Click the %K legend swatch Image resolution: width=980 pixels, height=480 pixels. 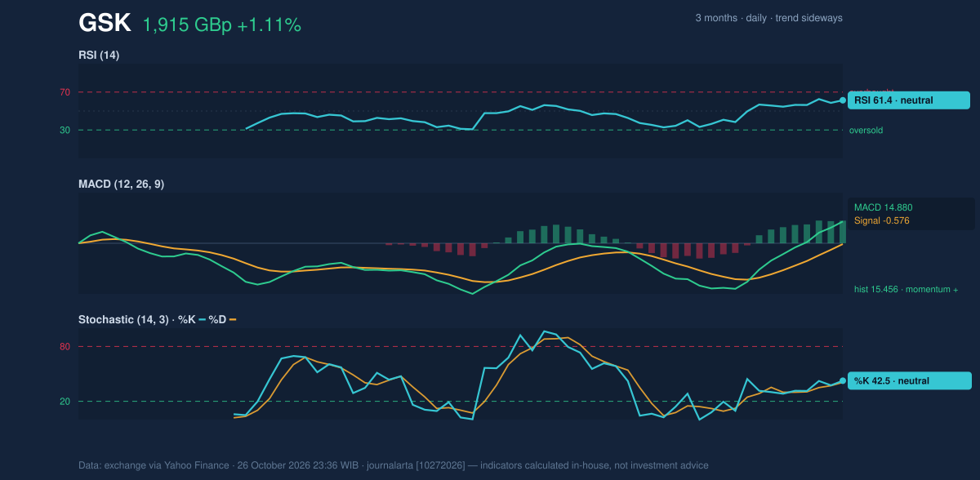[x=202, y=320]
